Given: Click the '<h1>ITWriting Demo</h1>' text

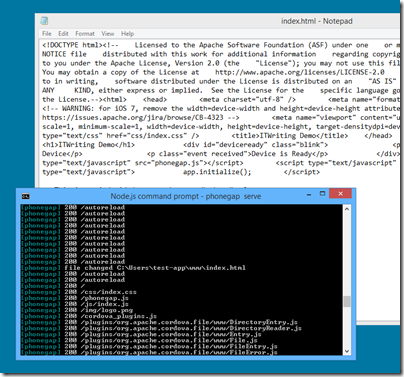Looking at the screenshot, I should [x=88, y=145].
